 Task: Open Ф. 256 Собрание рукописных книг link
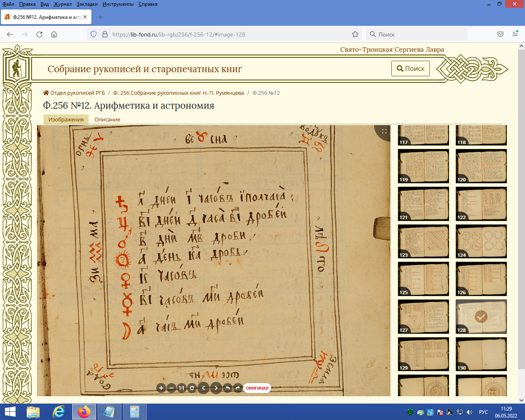(x=178, y=93)
